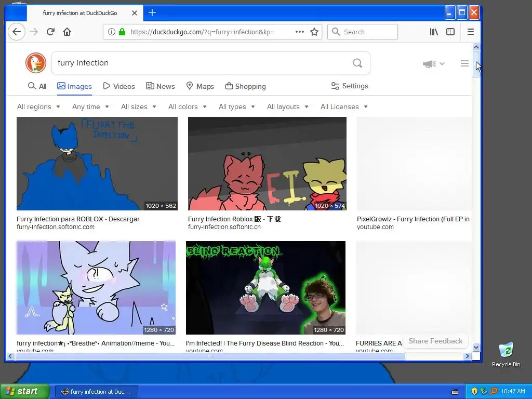Toggle the Firefox sidebar icon
The height and width of the screenshot is (399, 532).
450,32
